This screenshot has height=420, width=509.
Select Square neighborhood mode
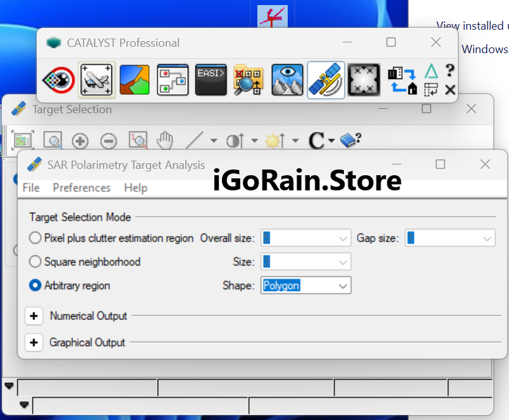(x=35, y=261)
